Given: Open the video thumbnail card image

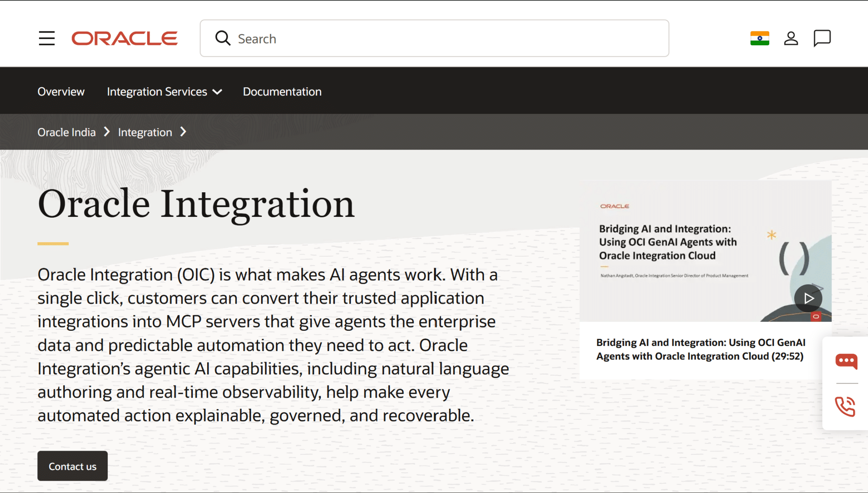Looking at the screenshot, I should point(705,251).
